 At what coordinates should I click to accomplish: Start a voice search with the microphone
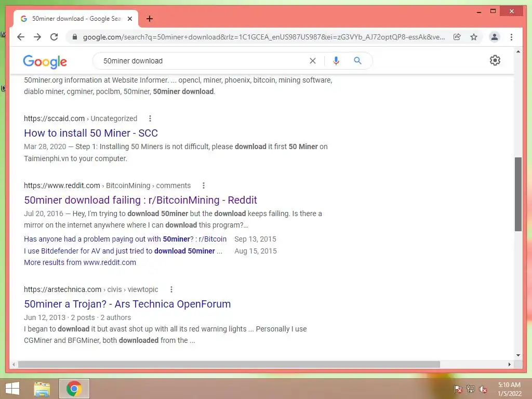pos(336,61)
